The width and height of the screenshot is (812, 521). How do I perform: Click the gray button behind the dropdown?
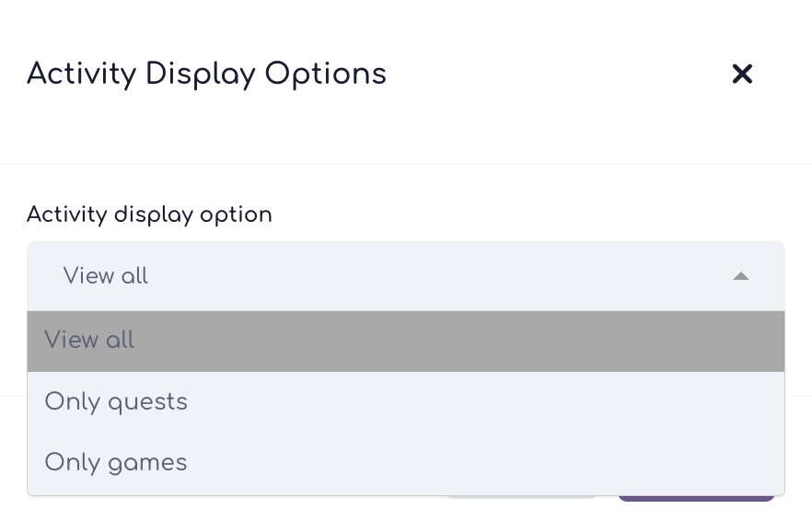pyautogui.click(x=521, y=498)
